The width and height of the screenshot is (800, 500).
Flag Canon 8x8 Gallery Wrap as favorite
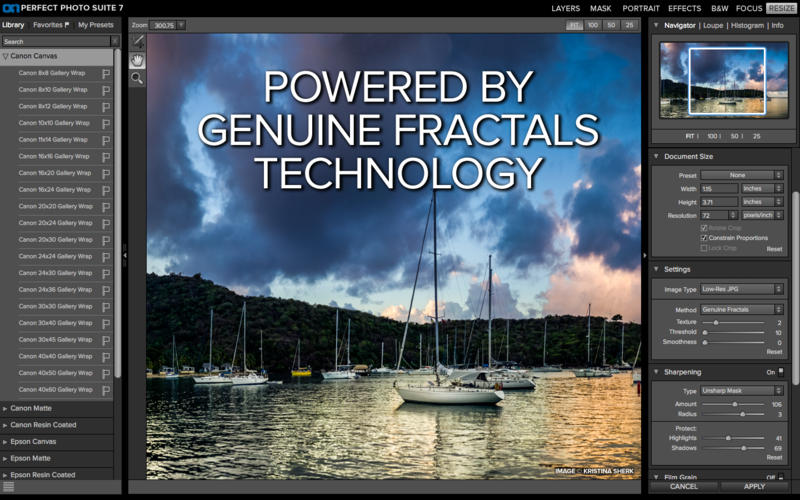pyautogui.click(x=106, y=73)
